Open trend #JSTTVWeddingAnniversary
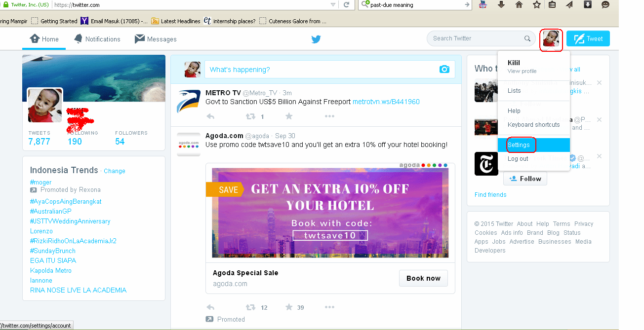644x330 pixels. point(70,221)
